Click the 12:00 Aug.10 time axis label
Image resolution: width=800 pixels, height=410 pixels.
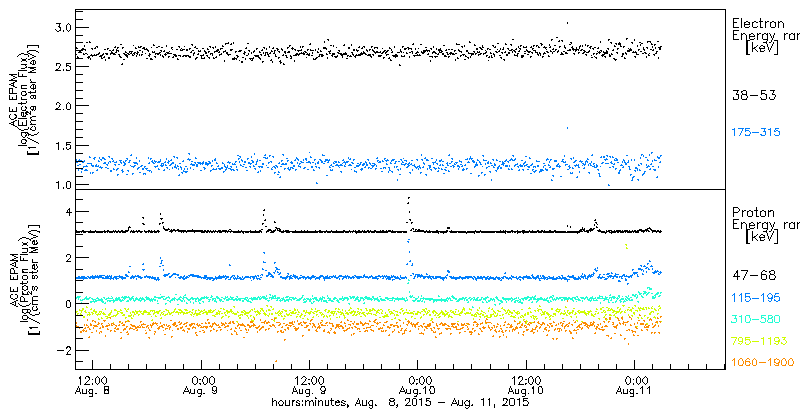(x=527, y=386)
